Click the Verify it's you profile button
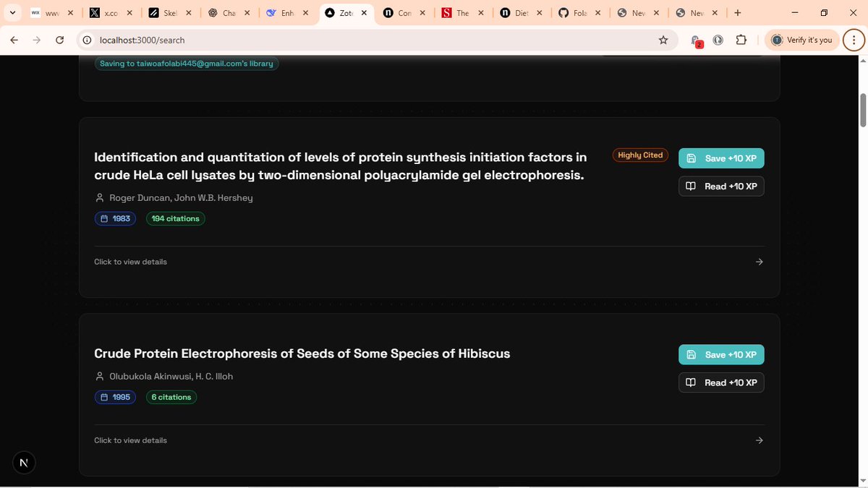Viewport: 868px width, 488px height. click(801, 40)
